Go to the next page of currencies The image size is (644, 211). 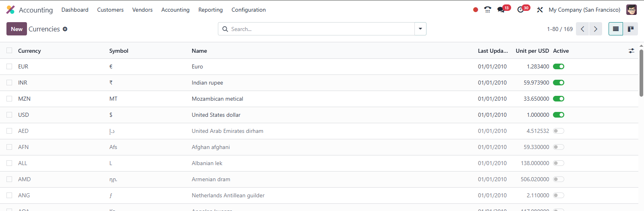[x=595, y=29]
